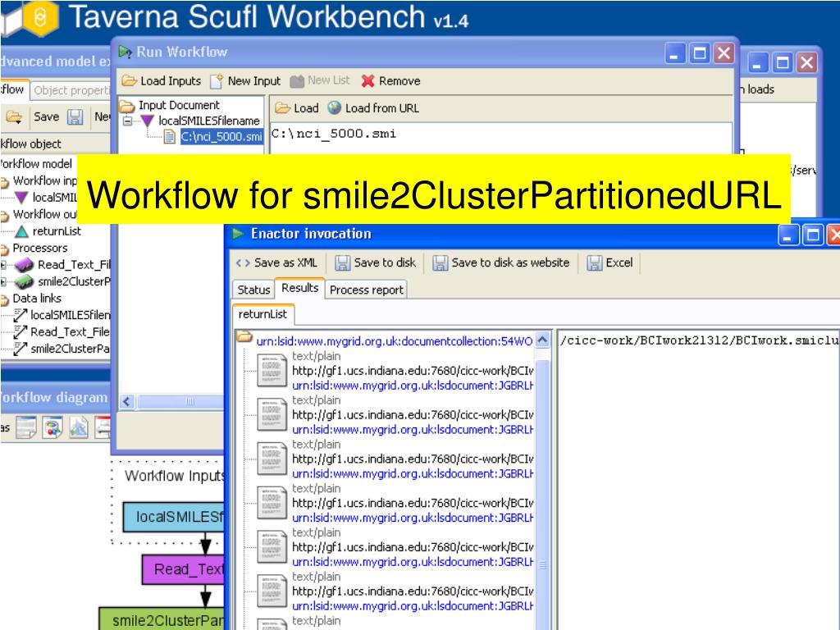Collapse the localSMILESfilename input node

(127, 121)
